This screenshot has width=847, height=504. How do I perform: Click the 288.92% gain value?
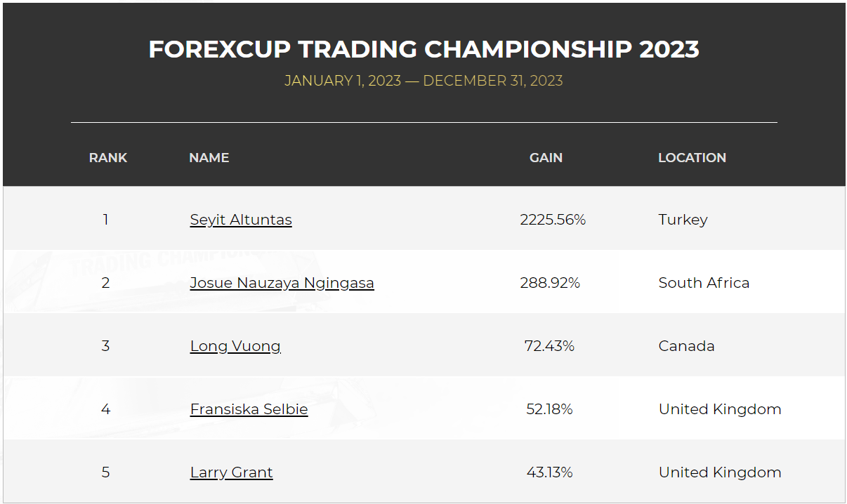click(x=550, y=283)
